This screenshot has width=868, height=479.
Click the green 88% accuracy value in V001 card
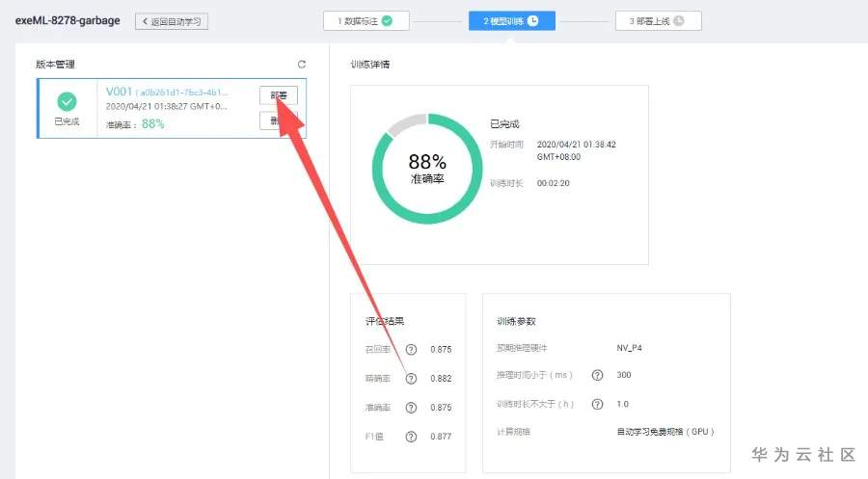tap(152, 124)
